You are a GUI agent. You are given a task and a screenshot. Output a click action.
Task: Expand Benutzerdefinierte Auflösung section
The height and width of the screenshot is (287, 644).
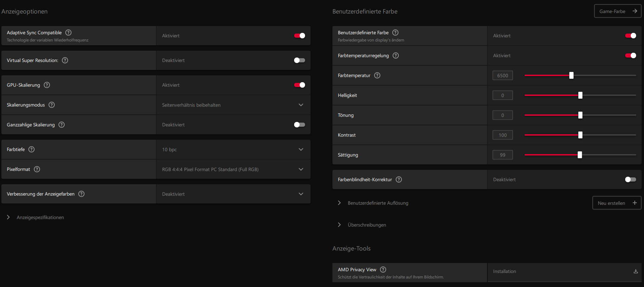339,203
